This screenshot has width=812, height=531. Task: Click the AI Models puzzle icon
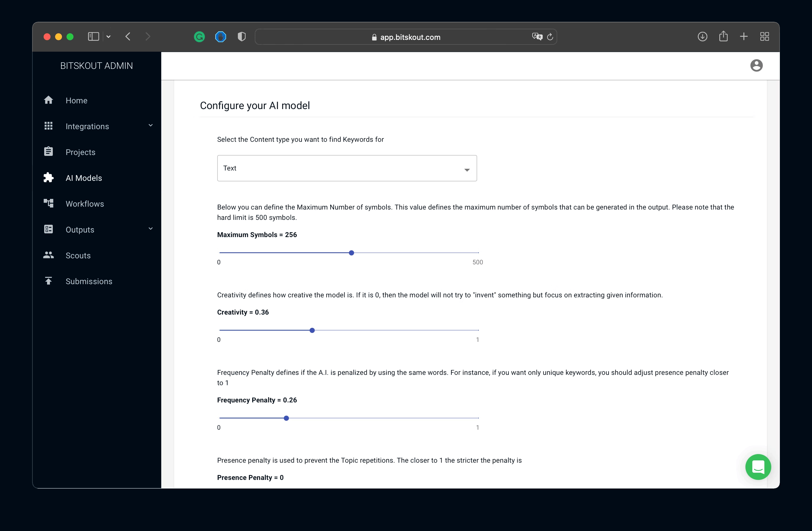click(48, 177)
